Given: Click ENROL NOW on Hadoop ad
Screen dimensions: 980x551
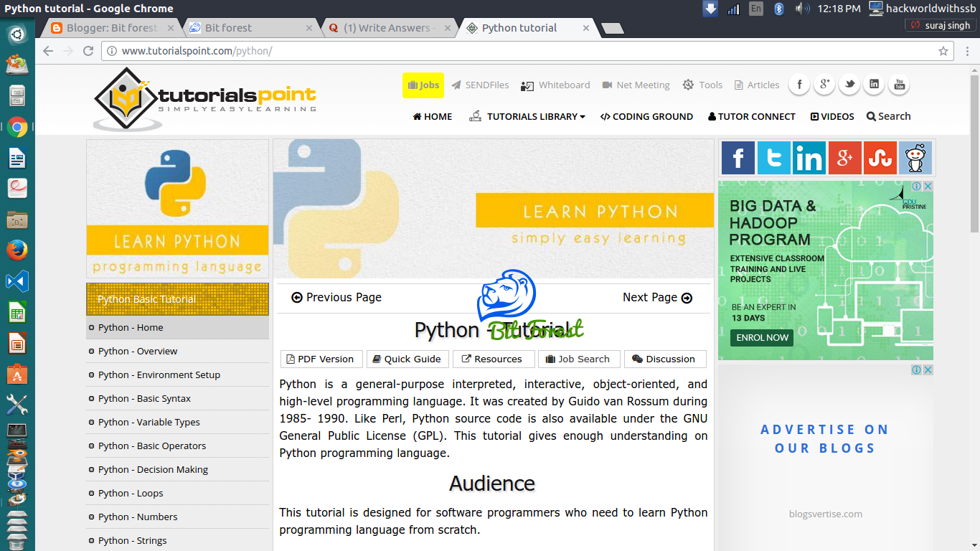Looking at the screenshot, I should [x=762, y=337].
